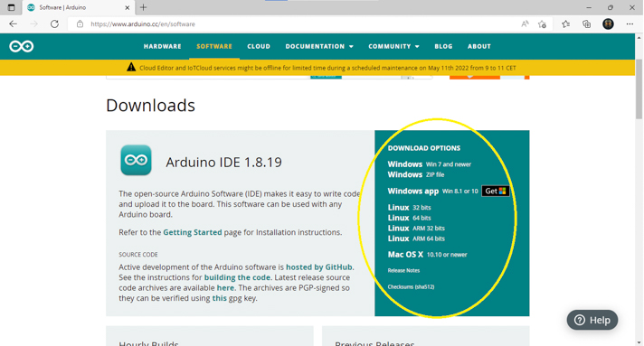Viewport: 644px width, 346px height.
Task: Go back with the browser back arrow
Action: point(14,24)
